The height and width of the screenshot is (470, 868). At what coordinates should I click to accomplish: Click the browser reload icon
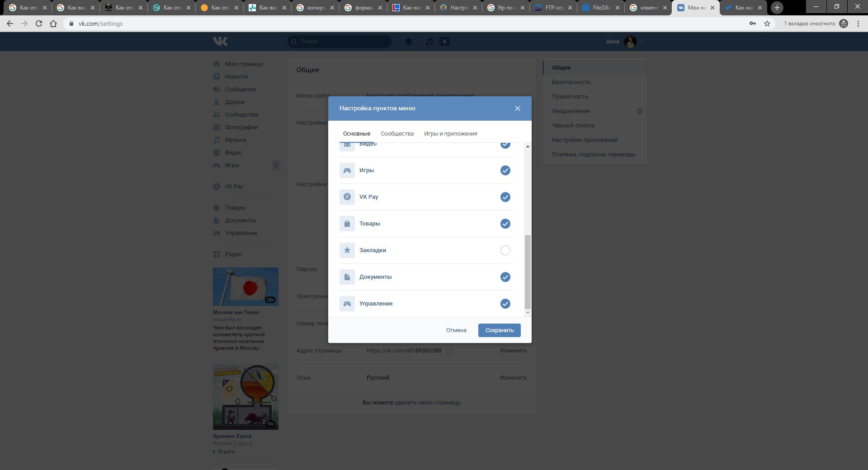(x=39, y=23)
